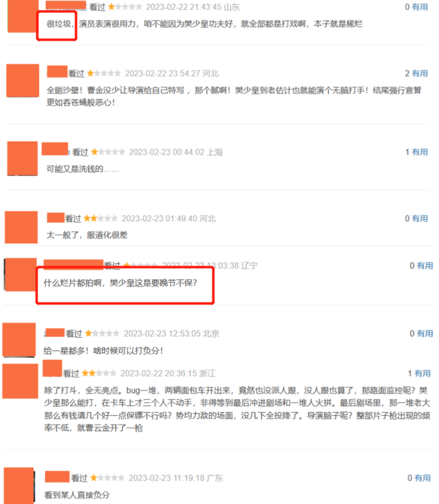Open the avatar beside the Shanghai review
Viewport: 439px width, 504px height.
pos(23,158)
